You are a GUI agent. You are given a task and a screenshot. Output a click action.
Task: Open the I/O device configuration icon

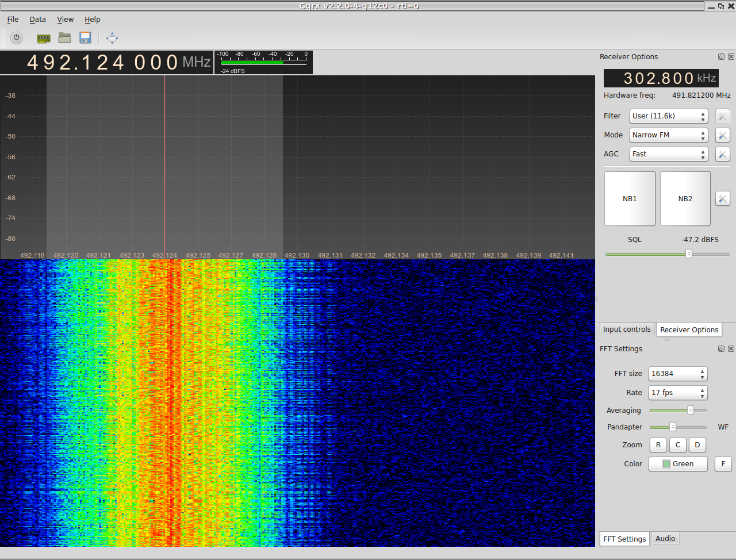pyautogui.click(x=44, y=39)
